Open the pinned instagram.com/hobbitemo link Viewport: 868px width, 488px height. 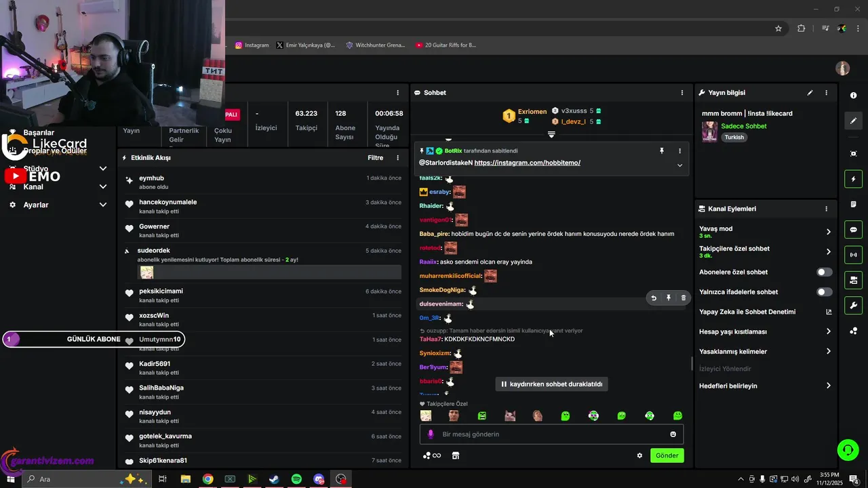[x=527, y=163]
